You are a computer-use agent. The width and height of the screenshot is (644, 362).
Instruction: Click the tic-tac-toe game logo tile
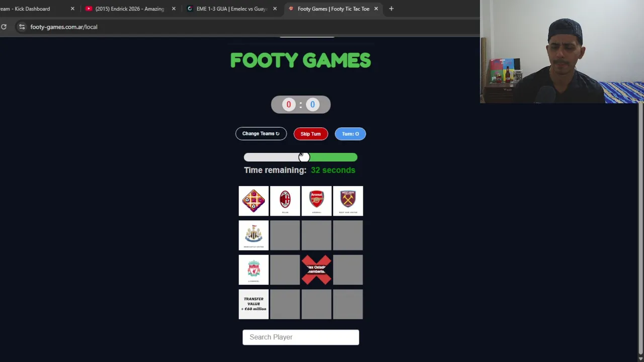pyautogui.click(x=254, y=201)
